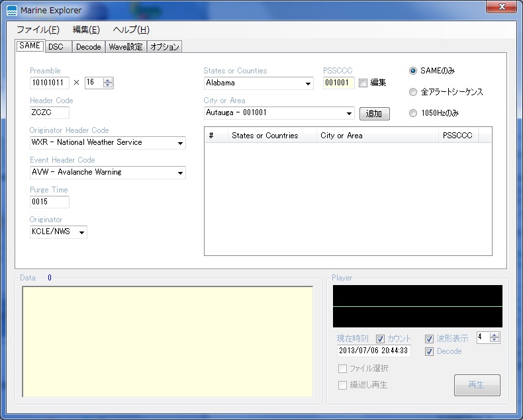
Task: Click the # column header
Action: click(216, 136)
